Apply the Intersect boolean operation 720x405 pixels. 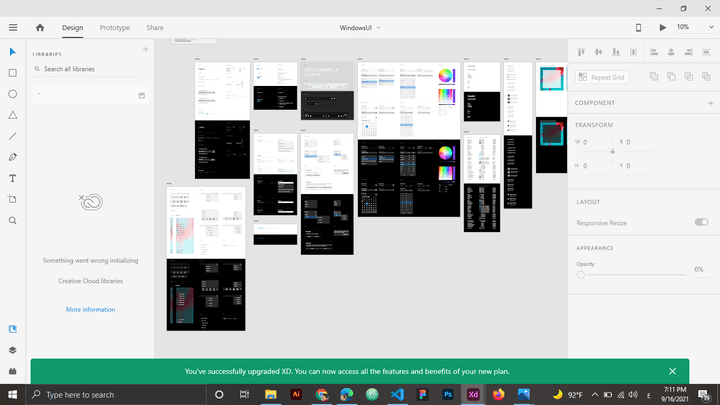point(689,77)
